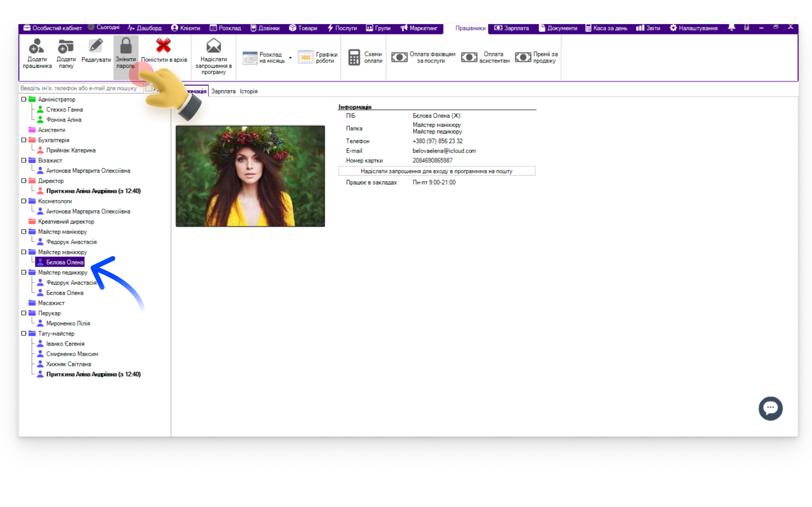Click the red X Move to archive icon
This screenshot has width=812, height=507.
pyautogui.click(x=163, y=46)
